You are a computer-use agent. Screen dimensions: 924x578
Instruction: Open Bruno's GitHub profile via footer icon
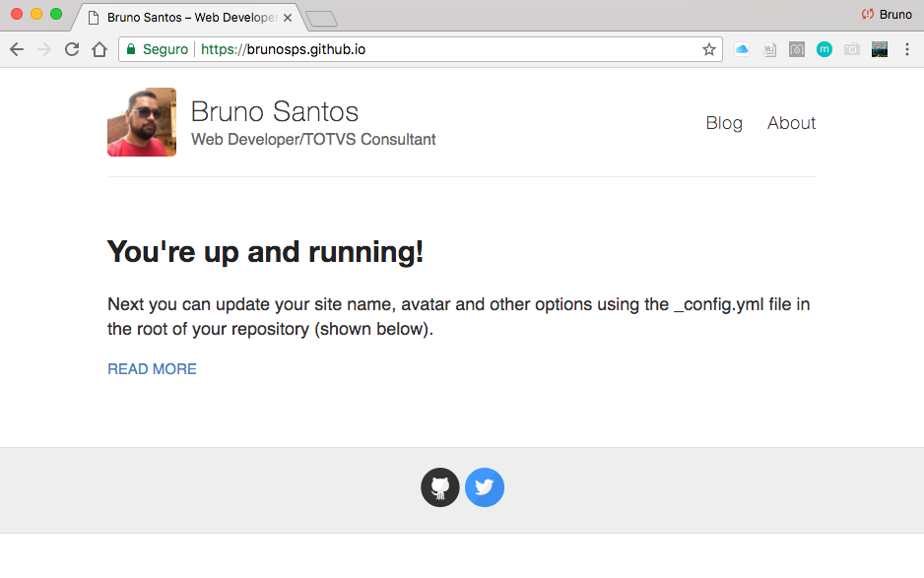click(x=439, y=487)
